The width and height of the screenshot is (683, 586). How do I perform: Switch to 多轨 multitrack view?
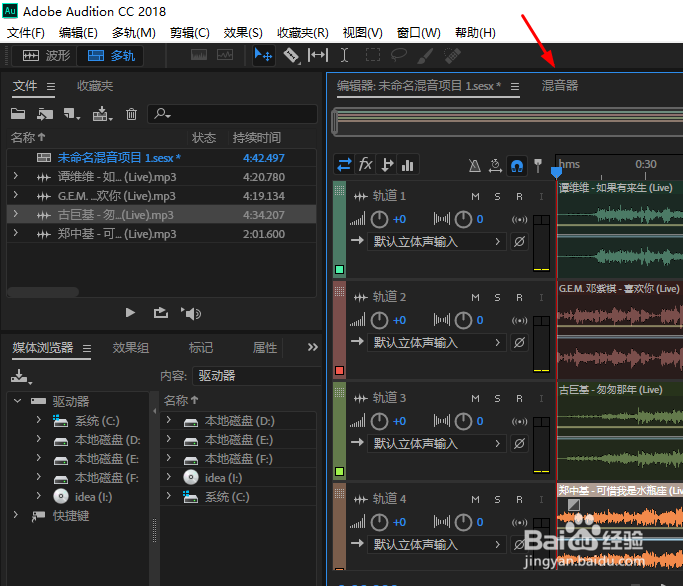pos(111,56)
